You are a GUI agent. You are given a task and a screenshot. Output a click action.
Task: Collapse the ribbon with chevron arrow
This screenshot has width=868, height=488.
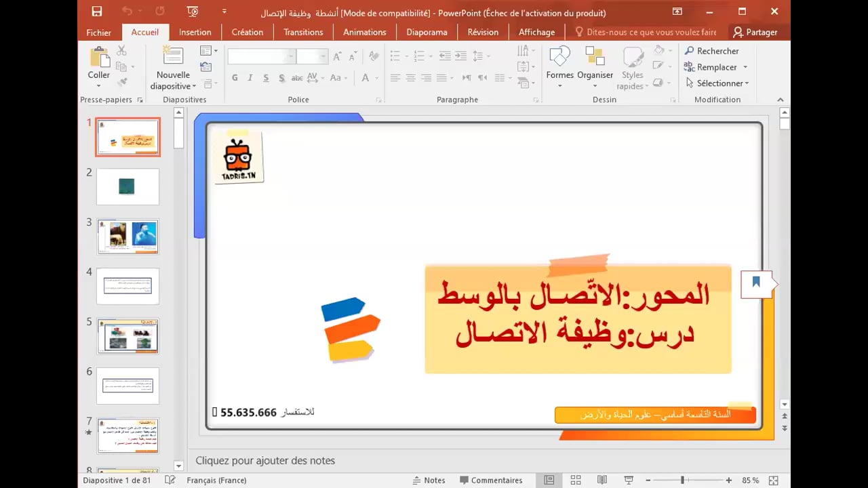780,100
